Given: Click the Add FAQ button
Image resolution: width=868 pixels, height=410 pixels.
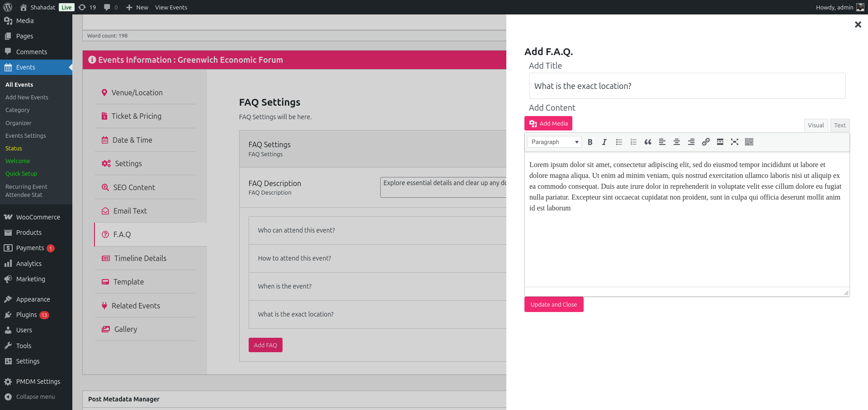Looking at the screenshot, I should point(265,345).
